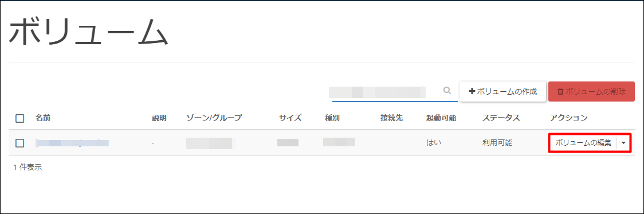Sort by the 説明 column header

click(x=159, y=118)
